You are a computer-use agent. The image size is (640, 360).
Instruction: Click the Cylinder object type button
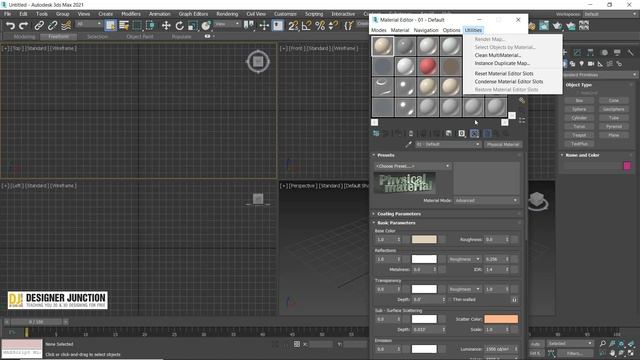pyautogui.click(x=579, y=118)
